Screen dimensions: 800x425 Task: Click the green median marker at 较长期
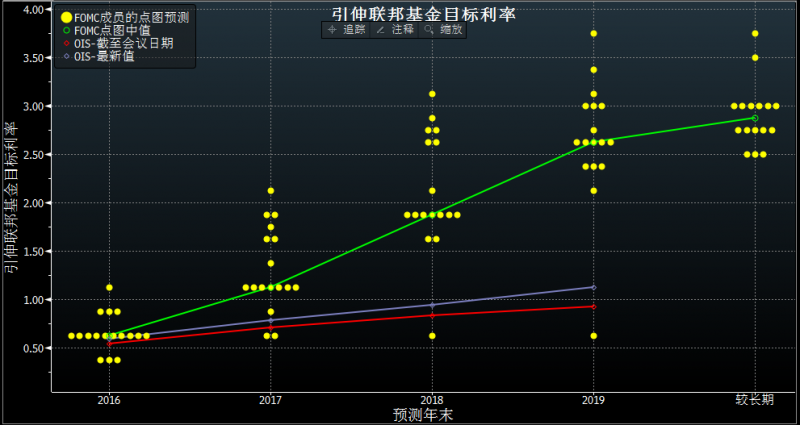pyautogui.click(x=755, y=118)
